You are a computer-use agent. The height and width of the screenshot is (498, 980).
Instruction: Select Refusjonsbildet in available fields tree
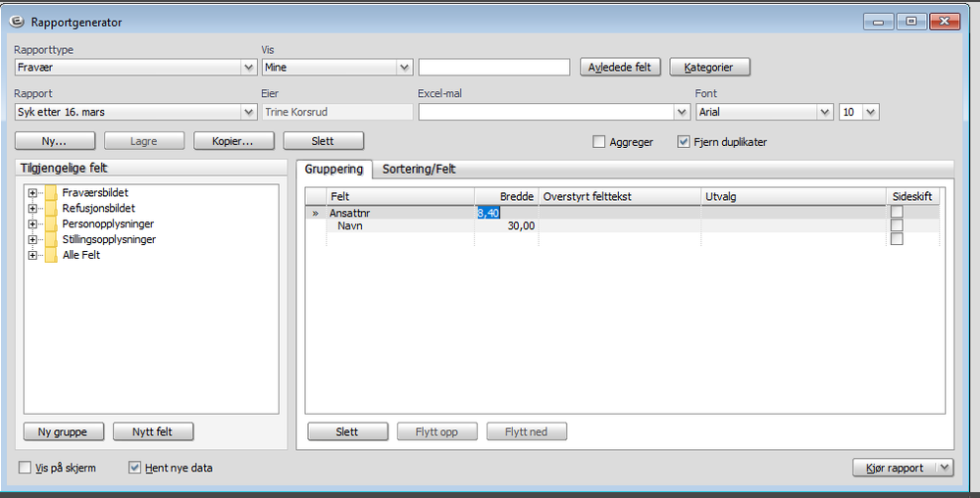click(x=99, y=209)
